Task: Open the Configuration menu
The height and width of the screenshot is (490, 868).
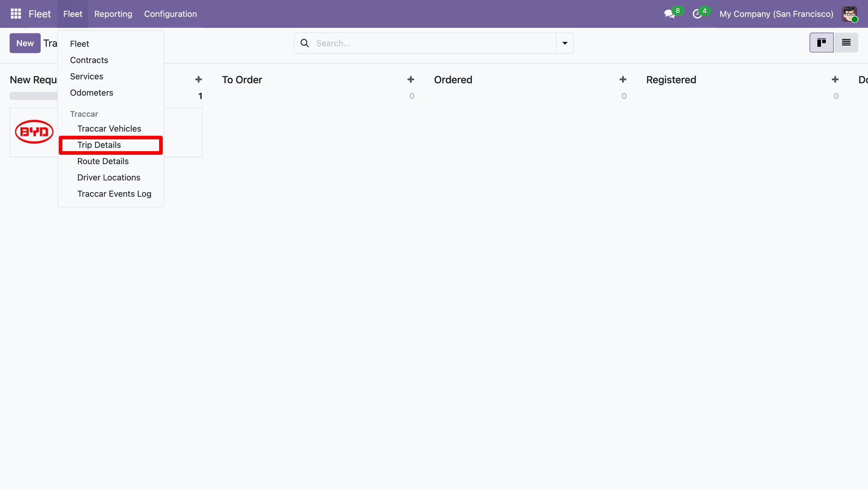Action: 170,14
